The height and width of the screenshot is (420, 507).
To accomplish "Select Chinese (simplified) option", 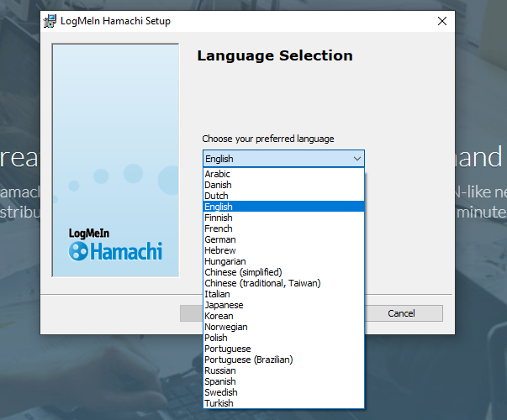I will (x=283, y=272).
